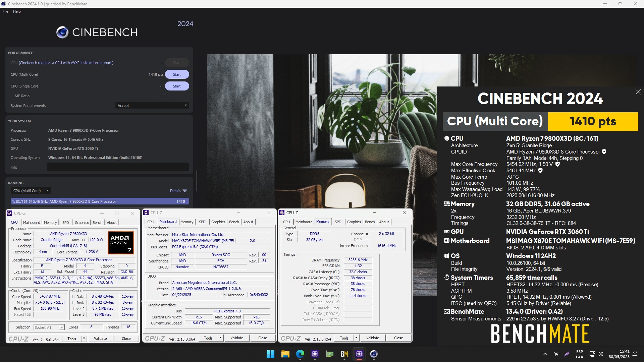Open the ranking CPU (Multi Core) dropdown
This screenshot has height=362, width=644.
coord(31,191)
